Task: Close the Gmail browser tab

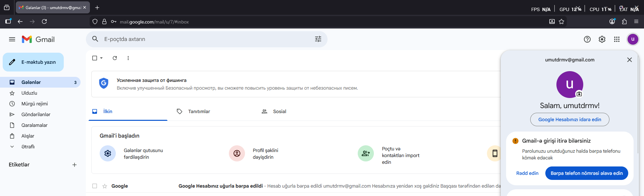Action: pyautogui.click(x=85, y=7)
